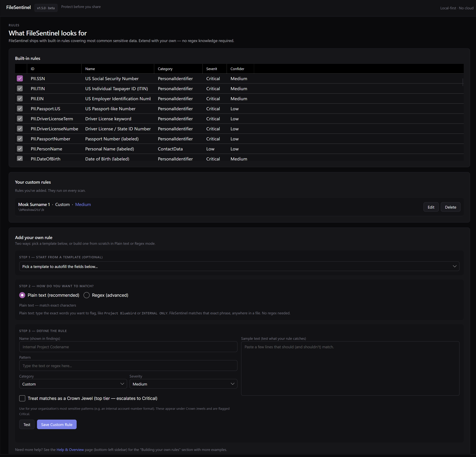Click the Name column header

[x=118, y=69]
